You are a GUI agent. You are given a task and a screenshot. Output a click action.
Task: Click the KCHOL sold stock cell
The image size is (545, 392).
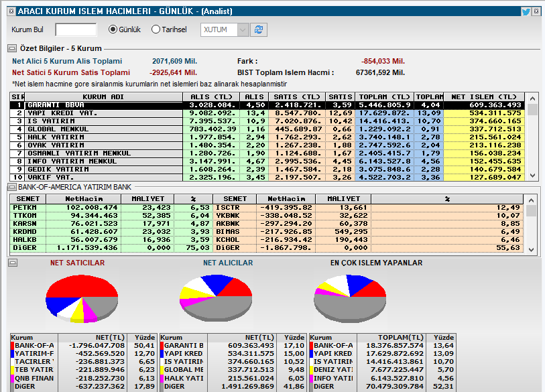tap(235, 239)
